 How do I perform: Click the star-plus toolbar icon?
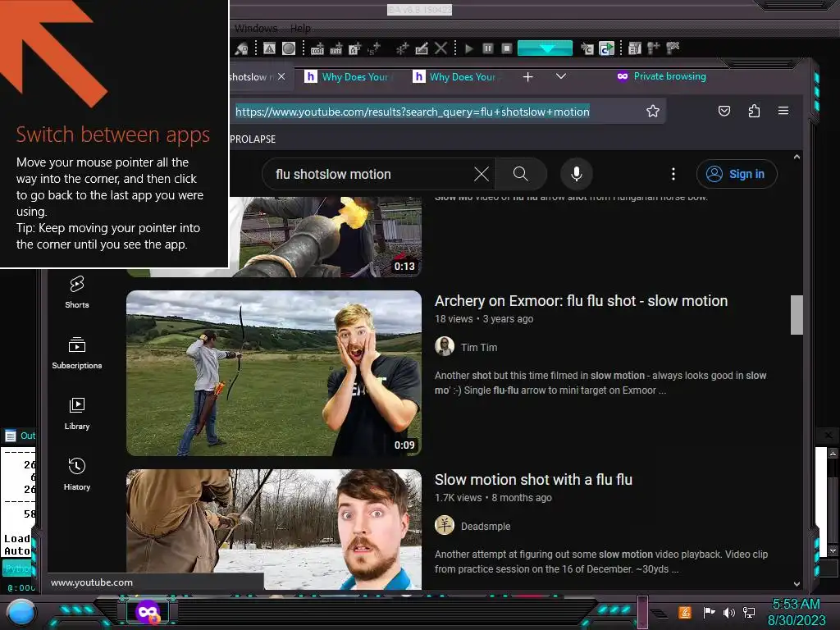pyautogui.click(x=402, y=48)
